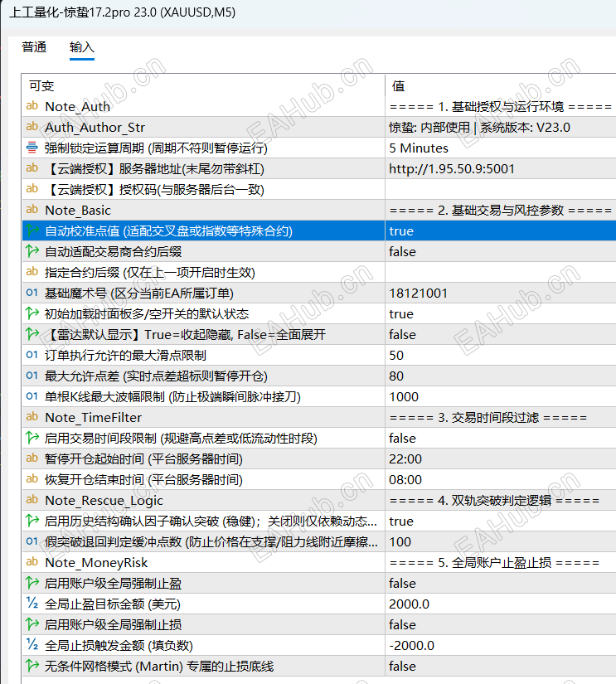Click the string icon beside 指定合约后缀
616x684 pixels.
tap(32, 272)
